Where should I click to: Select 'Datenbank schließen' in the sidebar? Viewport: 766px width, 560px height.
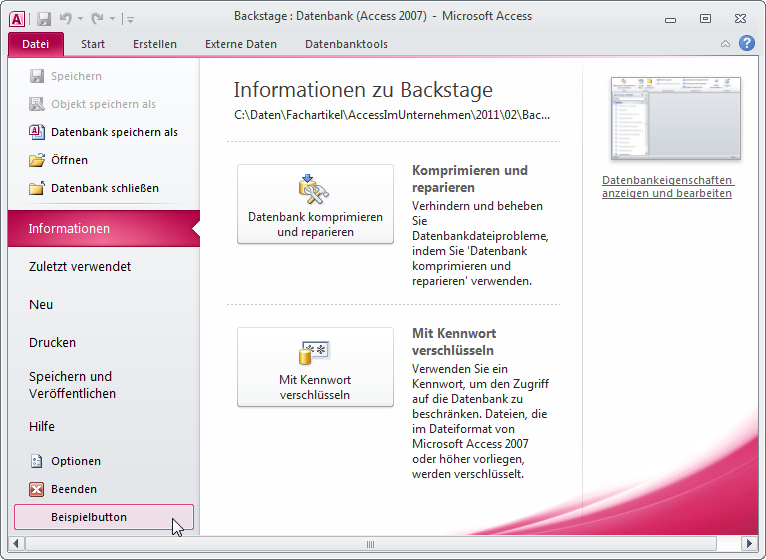[104, 188]
